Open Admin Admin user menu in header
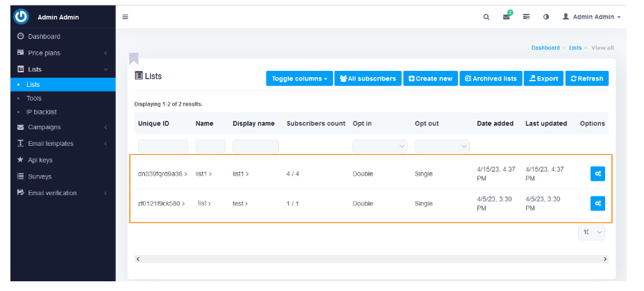The height and width of the screenshot is (291, 644). click(591, 17)
